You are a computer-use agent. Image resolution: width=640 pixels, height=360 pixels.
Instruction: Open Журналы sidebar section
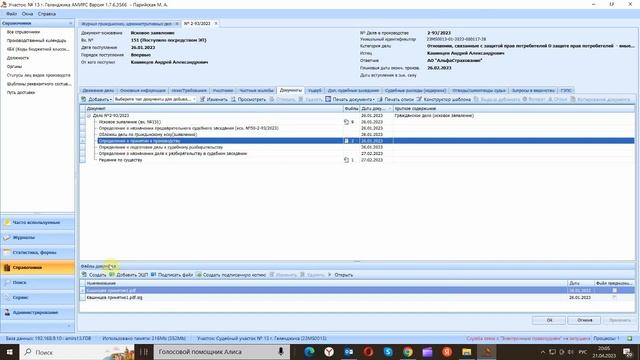[38, 238]
